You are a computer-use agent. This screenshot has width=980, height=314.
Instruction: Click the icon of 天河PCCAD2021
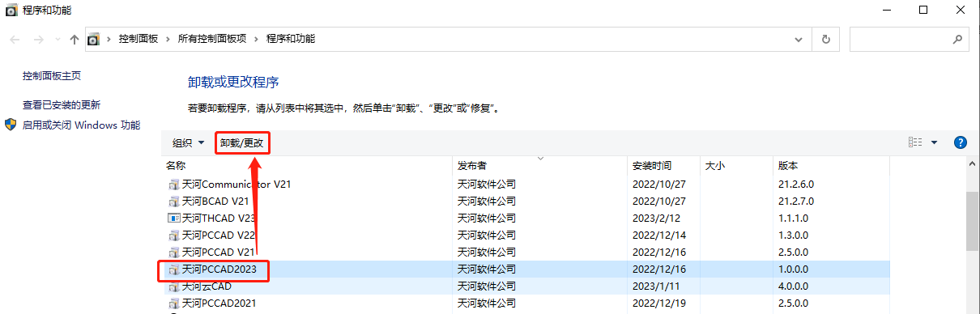click(x=173, y=303)
